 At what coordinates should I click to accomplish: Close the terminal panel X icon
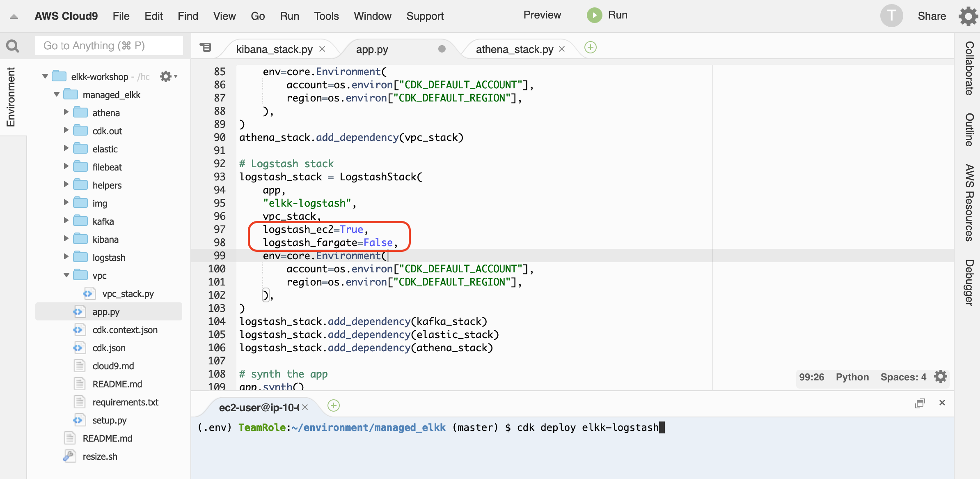(x=942, y=403)
